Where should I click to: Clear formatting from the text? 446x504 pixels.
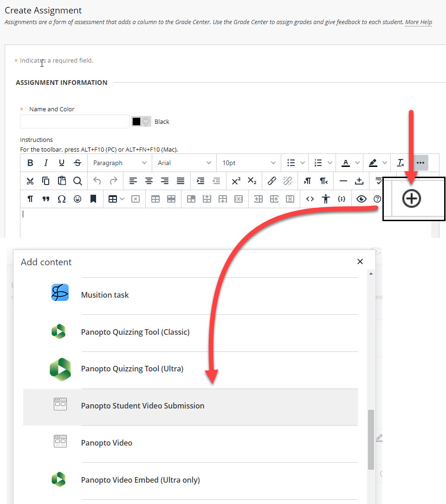click(401, 163)
